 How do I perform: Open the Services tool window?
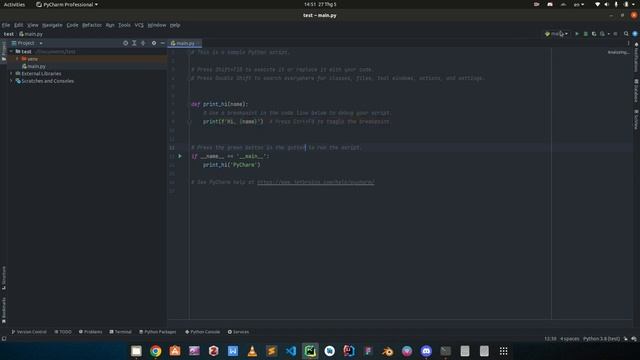[238, 332]
